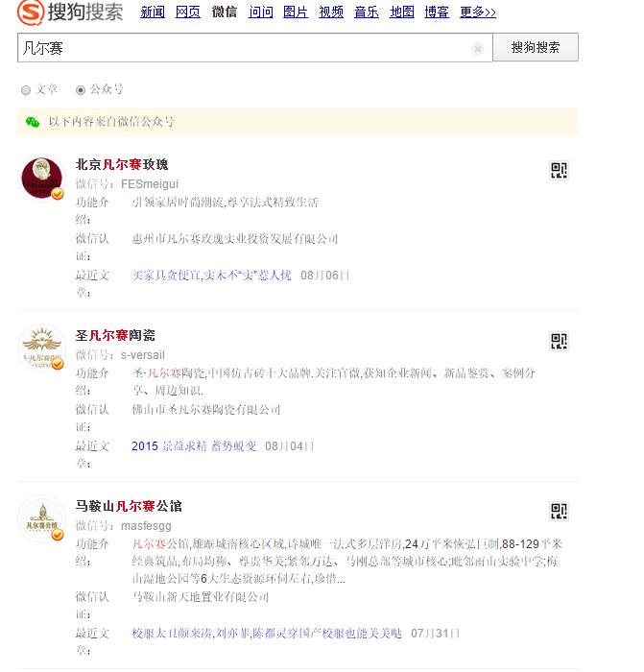Viewport: 644px width, 672px height.
Task: Switch to the 博客 tab
Action: click(x=437, y=12)
